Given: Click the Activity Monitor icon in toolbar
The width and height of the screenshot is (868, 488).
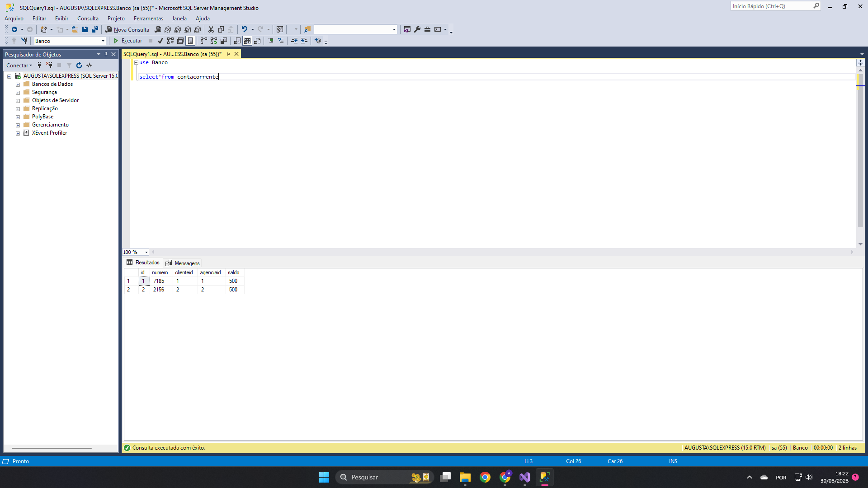Looking at the screenshot, I should (x=280, y=29).
